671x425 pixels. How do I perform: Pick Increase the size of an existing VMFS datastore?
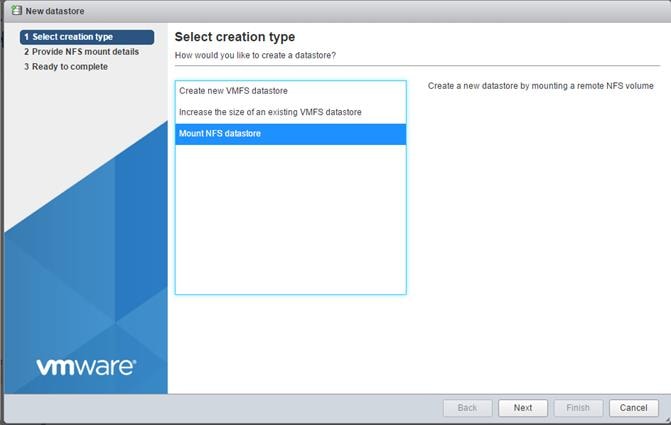[290, 112]
